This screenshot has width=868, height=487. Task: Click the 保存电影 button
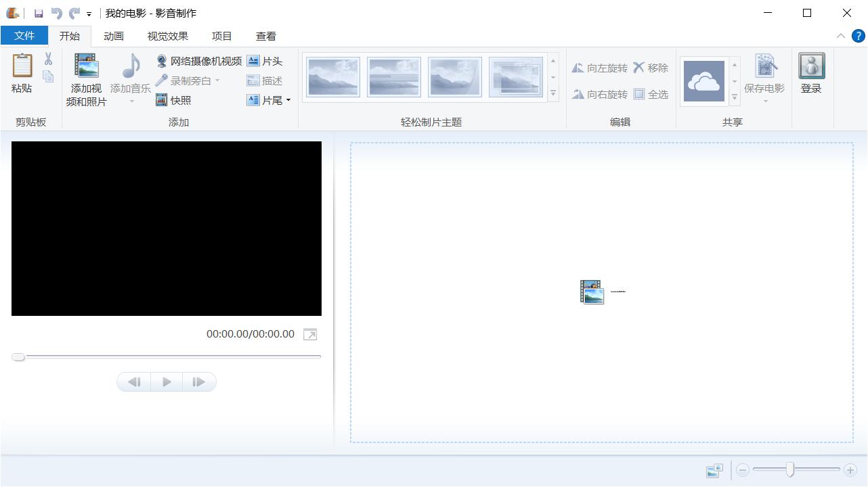tap(764, 74)
